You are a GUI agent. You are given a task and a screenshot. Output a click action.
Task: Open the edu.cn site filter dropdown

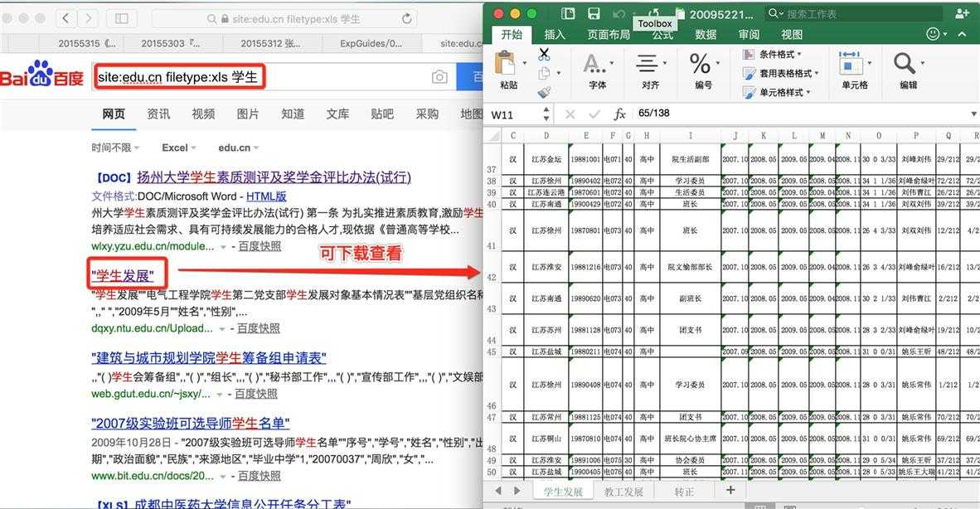click(x=238, y=148)
